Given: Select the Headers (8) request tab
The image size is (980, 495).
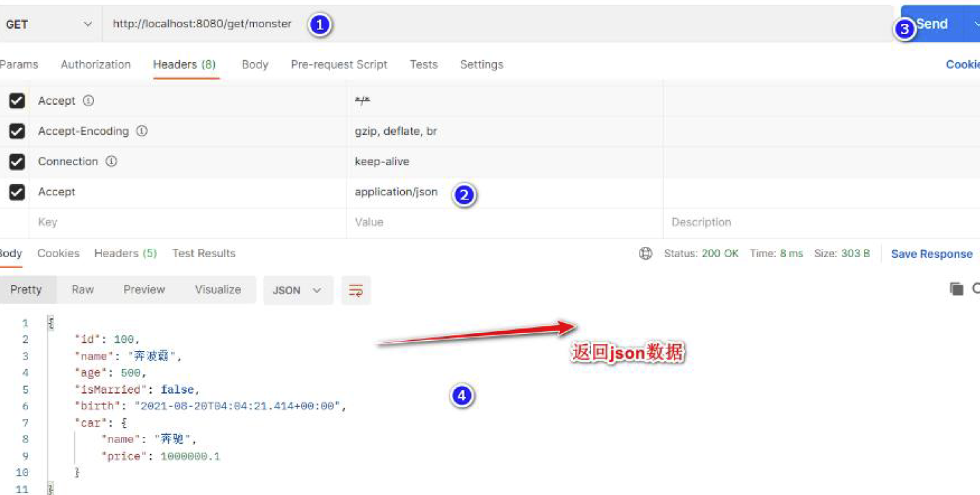Looking at the screenshot, I should [x=184, y=65].
